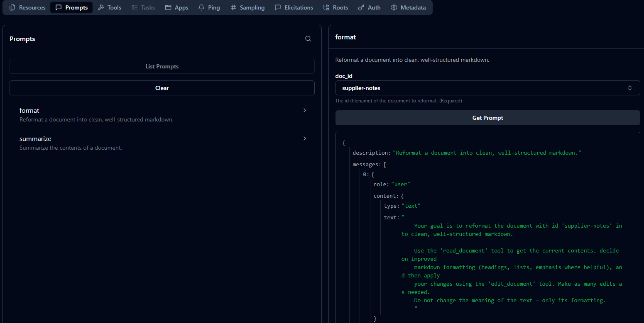Click the doc_id field label
This screenshot has height=323, width=644.
pyautogui.click(x=344, y=76)
